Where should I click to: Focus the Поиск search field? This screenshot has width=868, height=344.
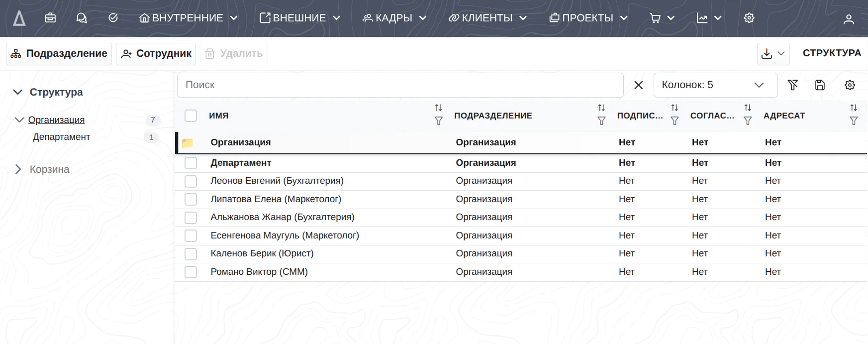click(x=400, y=85)
